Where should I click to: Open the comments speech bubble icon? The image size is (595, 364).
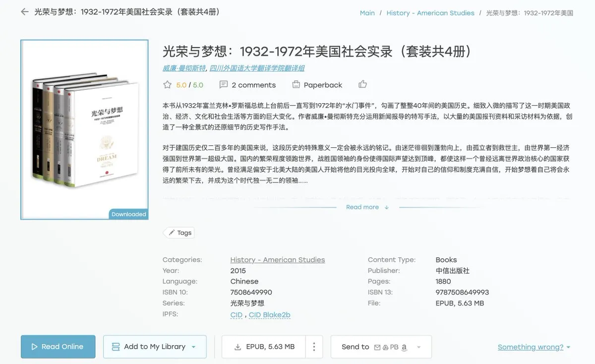click(224, 85)
